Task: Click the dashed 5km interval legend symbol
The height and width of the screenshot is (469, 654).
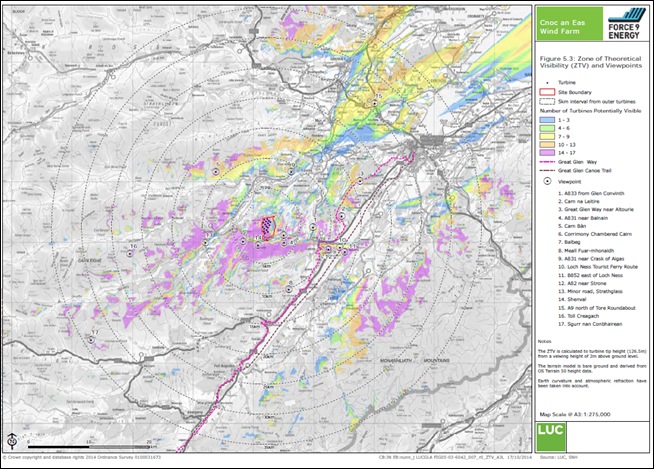Action: pos(547,101)
